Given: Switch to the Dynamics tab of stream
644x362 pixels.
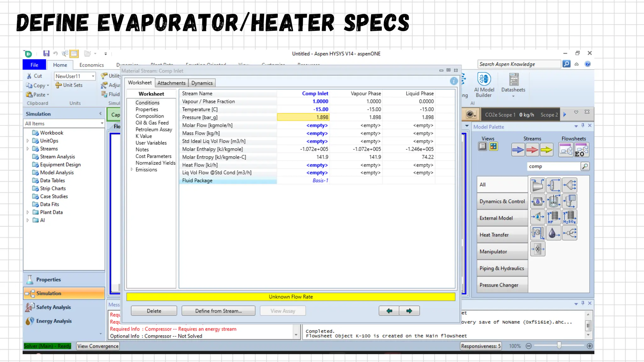Looking at the screenshot, I should [x=202, y=83].
